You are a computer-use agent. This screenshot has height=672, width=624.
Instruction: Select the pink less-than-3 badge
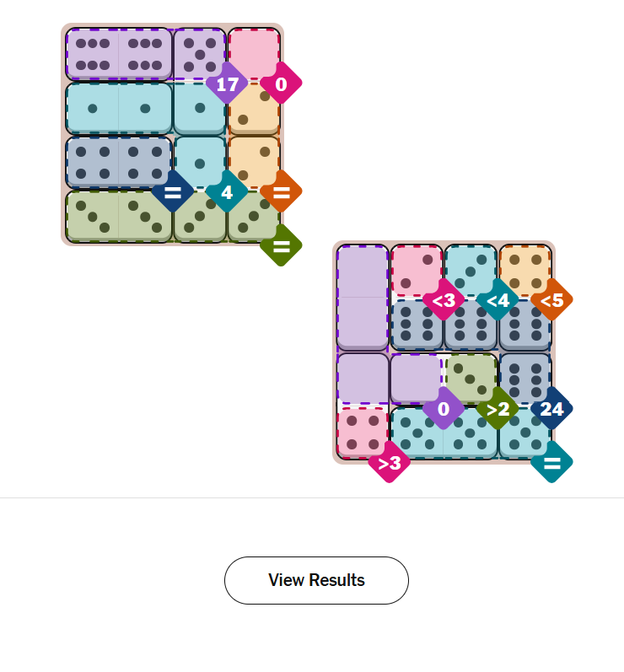click(443, 300)
